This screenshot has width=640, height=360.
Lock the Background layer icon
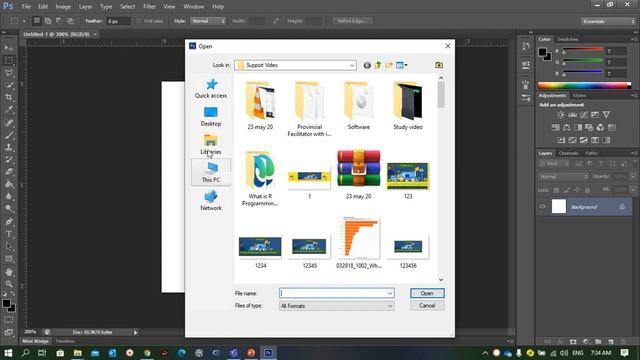[622, 207]
